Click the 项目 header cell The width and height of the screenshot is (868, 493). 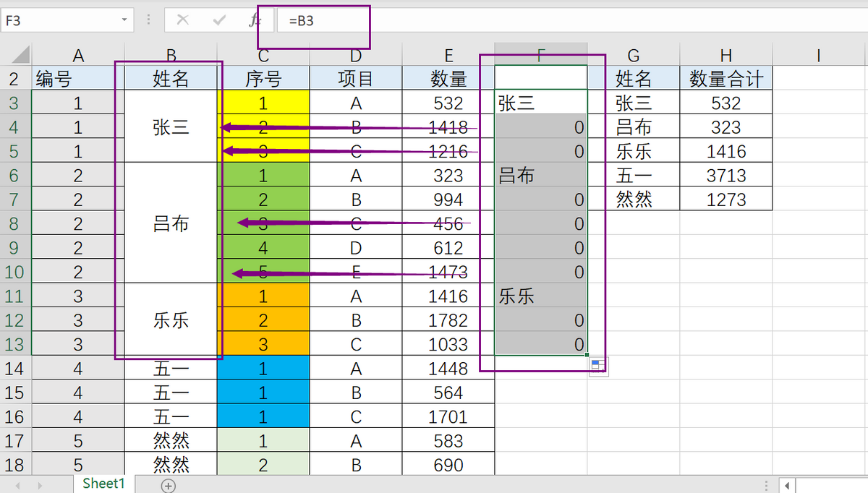(x=356, y=78)
